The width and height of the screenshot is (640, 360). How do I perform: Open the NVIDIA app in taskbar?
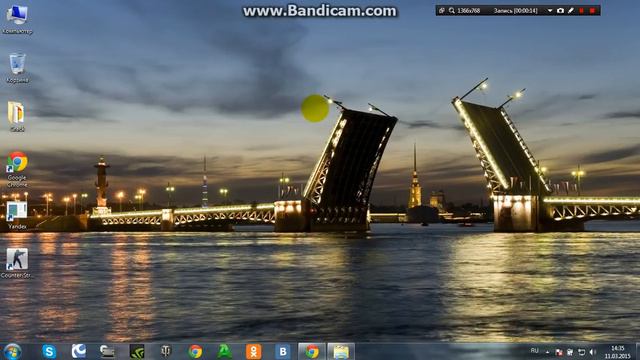[137, 351]
